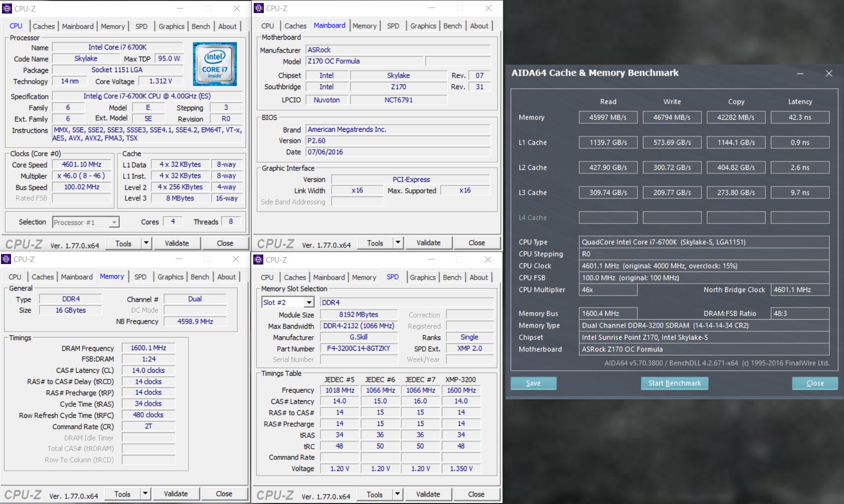Switch to the Mainboard tab in the SPD window
Screen dimensions: 844x504
tap(329, 277)
